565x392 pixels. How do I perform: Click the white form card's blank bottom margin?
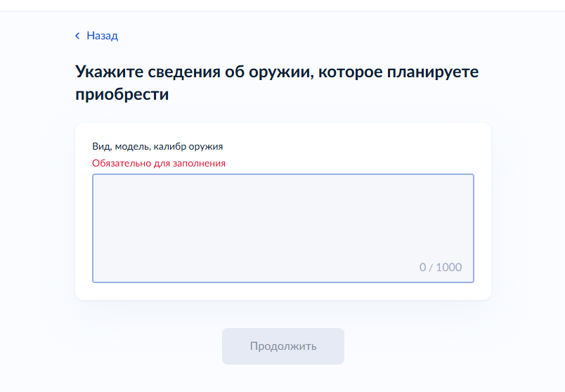(x=282, y=292)
